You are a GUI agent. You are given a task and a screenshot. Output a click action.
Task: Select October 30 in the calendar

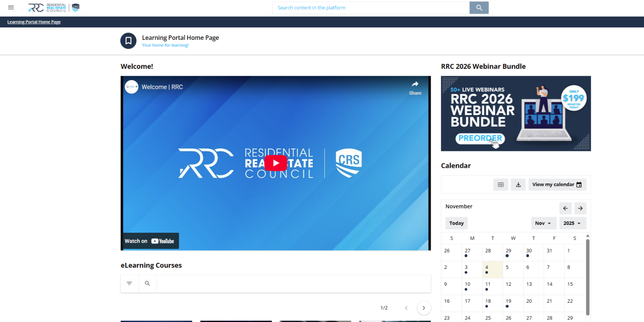534,252
